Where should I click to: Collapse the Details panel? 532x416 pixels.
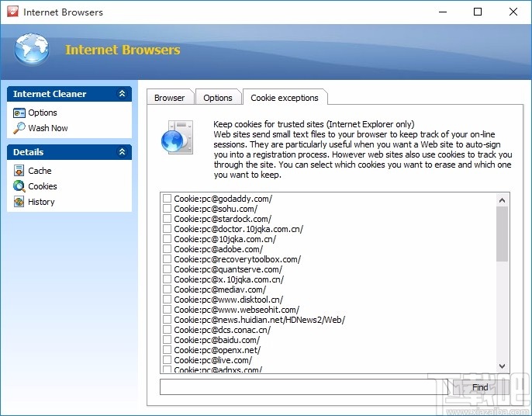pos(123,152)
